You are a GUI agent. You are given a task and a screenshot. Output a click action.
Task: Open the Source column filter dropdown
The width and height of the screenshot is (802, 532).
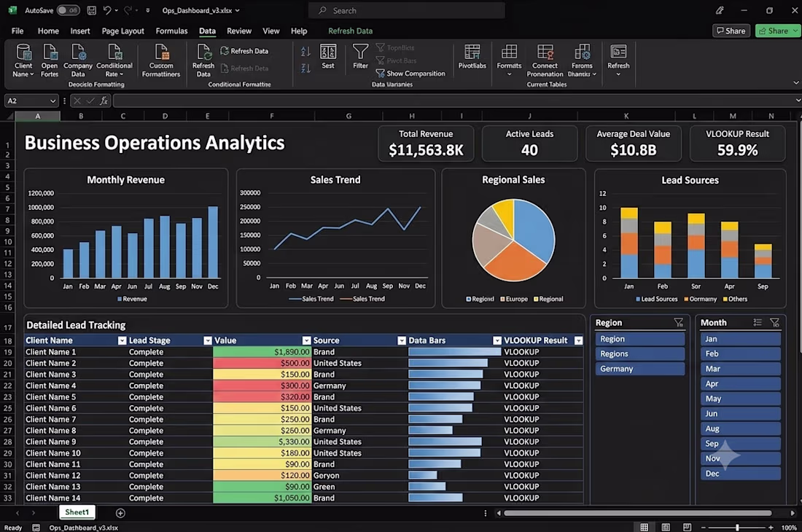coord(402,340)
